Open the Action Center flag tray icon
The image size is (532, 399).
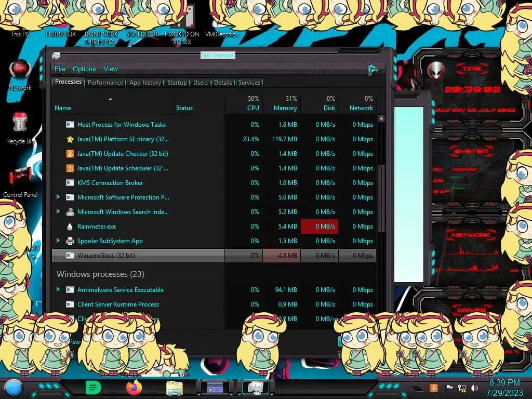(449, 388)
